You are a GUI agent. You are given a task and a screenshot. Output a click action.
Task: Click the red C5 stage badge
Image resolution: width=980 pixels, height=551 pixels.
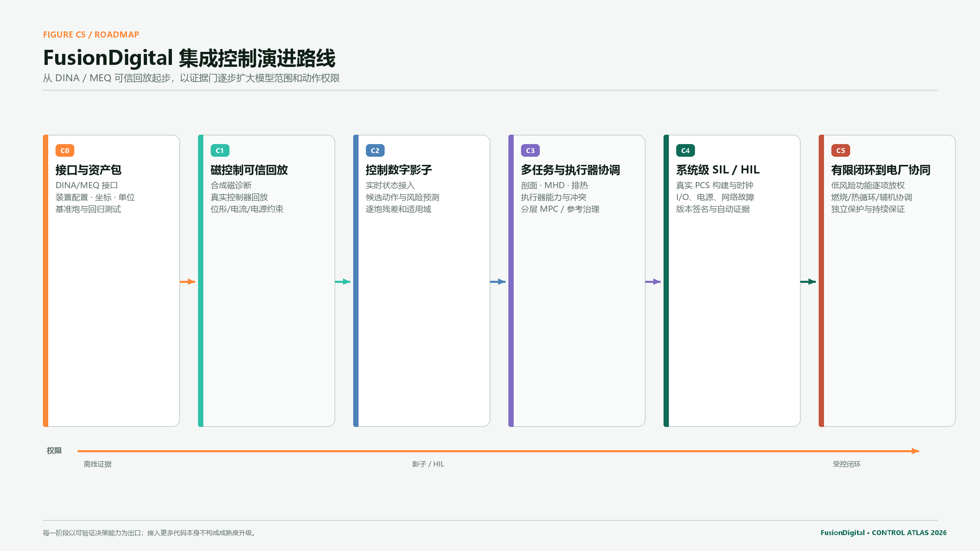pos(840,151)
